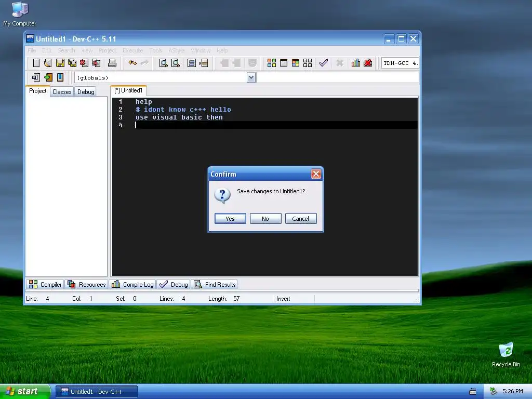
Task: Click the Save floppy disk icon
Action: [x=60, y=63]
